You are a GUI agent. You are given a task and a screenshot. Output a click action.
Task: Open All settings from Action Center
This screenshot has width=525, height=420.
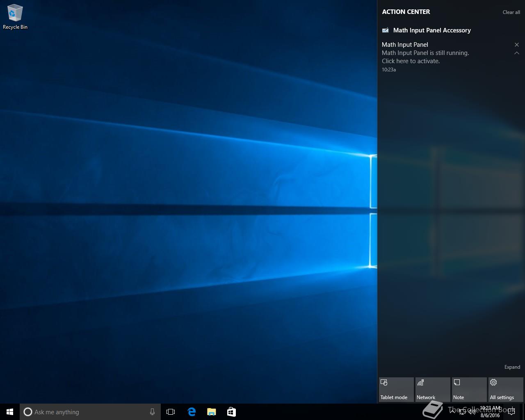(505, 389)
